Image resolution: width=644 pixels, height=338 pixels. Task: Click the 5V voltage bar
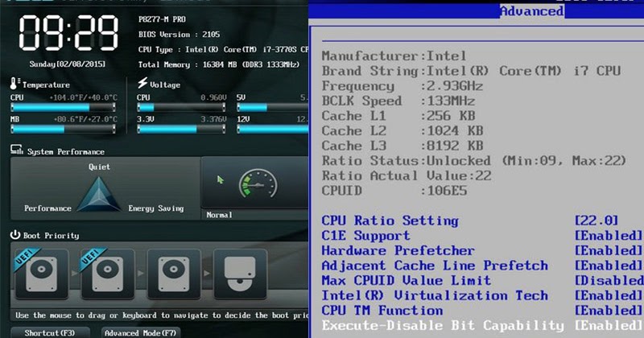pos(273,108)
